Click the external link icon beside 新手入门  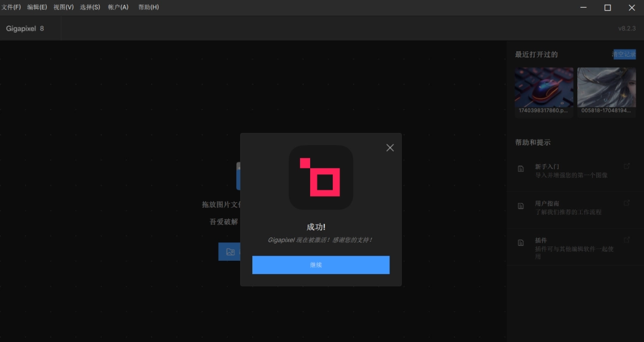pyautogui.click(x=627, y=166)
